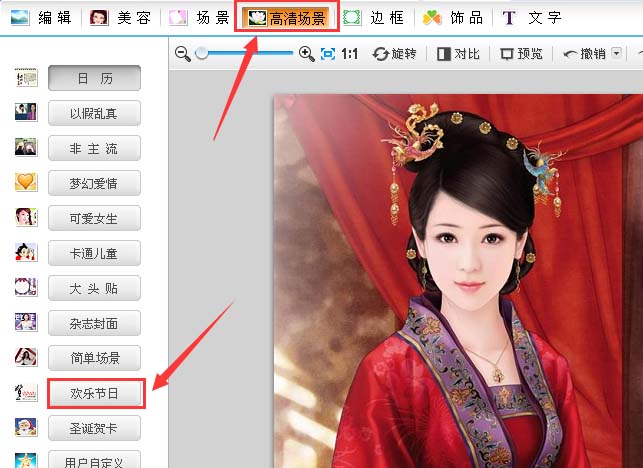Click the star icon beside 用户自定义
The image size is (643, 468).
(26, 460)
